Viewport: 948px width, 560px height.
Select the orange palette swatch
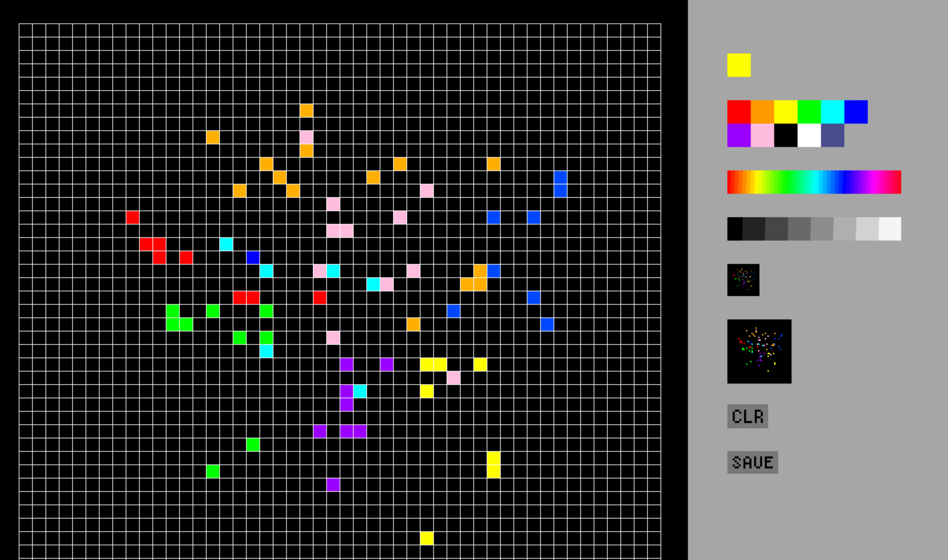tap(762, 112)
